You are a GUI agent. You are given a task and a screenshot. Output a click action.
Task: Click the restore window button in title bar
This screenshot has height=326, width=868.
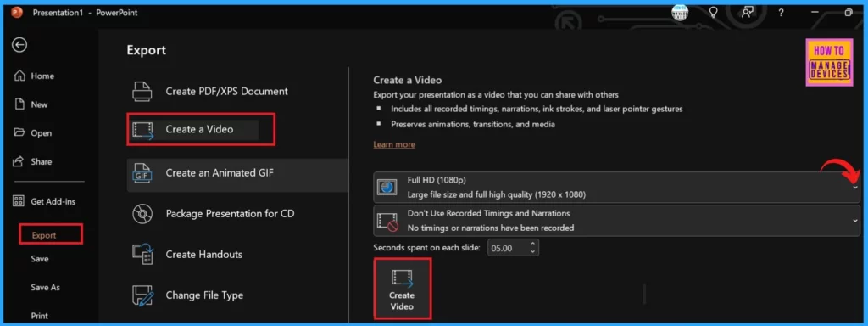(849, 12)
